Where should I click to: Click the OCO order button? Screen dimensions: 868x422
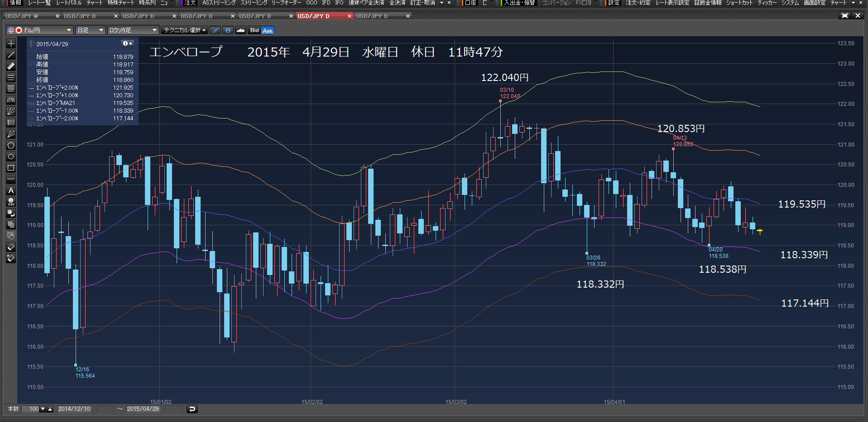pos(312,3)
